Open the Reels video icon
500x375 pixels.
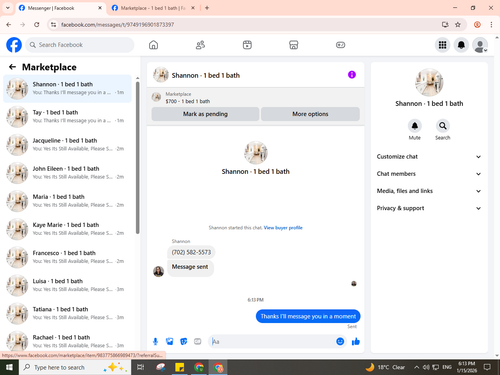click(x=247, y=45)
